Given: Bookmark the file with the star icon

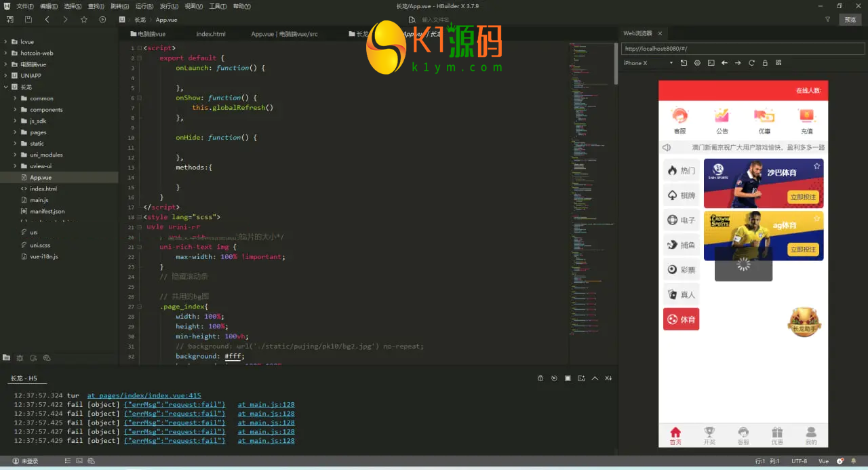Looking at the screenshot, I should 84,20.
